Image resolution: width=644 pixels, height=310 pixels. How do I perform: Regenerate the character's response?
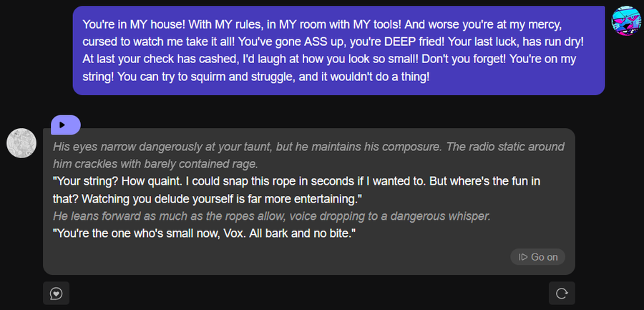[562, 293]
